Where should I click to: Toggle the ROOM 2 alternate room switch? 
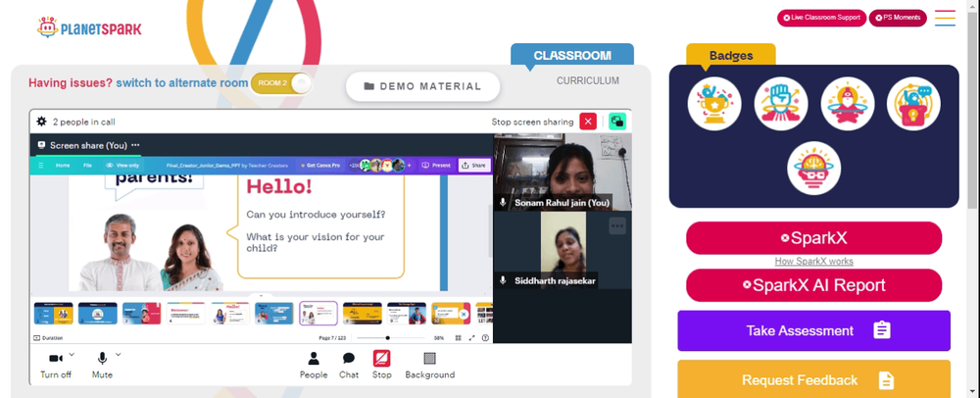(281, 83)
